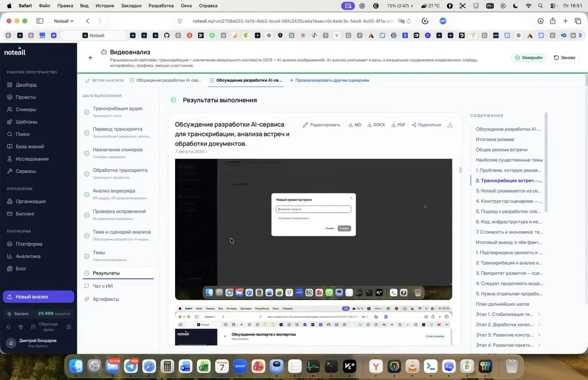Screen dimensions: 588x380
Task: Click the ABP extension icon
Action: point(443,21)
